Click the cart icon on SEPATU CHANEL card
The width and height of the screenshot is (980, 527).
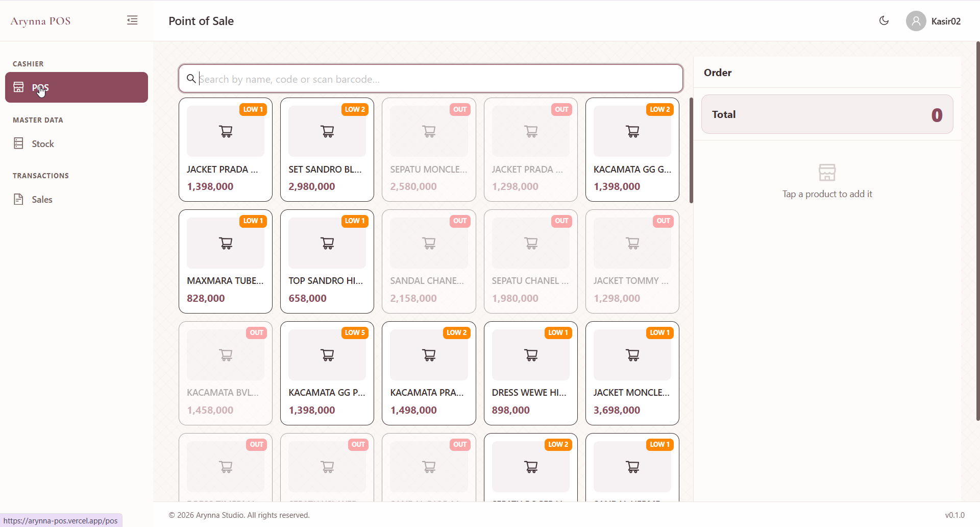click(531, 243)
